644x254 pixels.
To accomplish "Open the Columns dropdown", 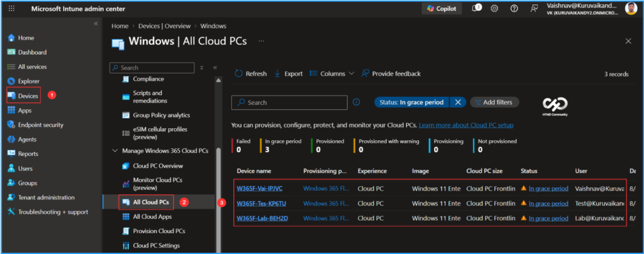I will tap(332, 74).
